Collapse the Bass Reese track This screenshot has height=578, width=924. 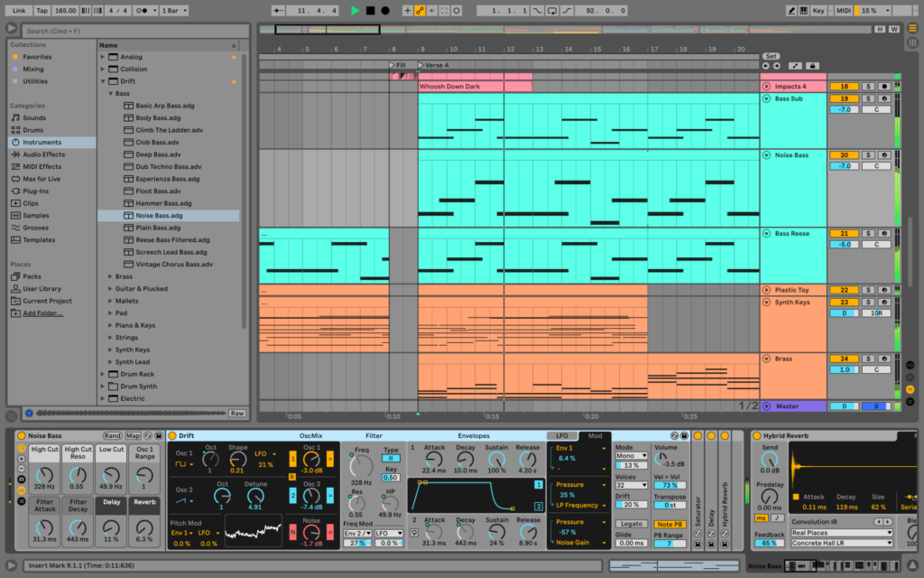pyautogui.click(x=767, y=234)
